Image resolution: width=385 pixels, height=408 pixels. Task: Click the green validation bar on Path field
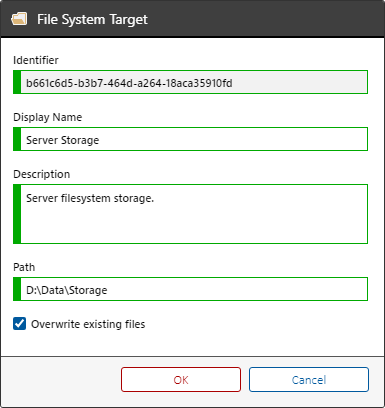(x=17, y=289)
